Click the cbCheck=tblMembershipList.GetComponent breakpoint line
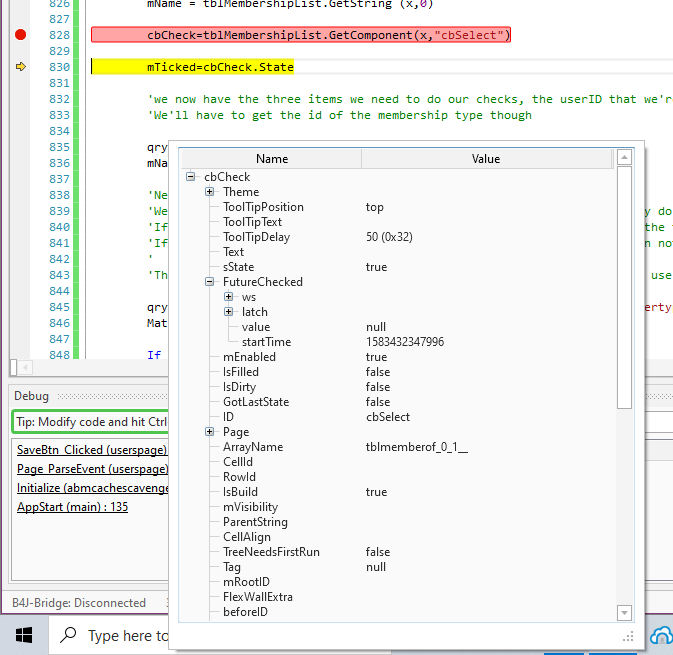 [x=301, y=35]
